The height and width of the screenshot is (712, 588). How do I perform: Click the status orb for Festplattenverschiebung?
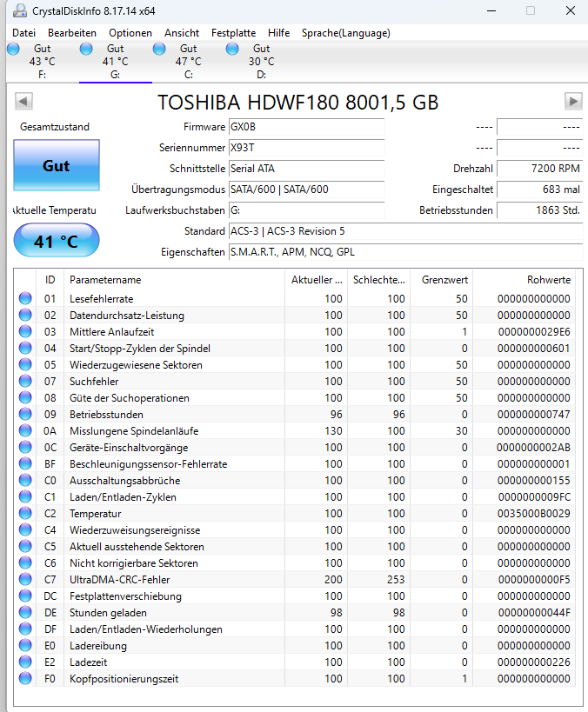tap(25, 596)
